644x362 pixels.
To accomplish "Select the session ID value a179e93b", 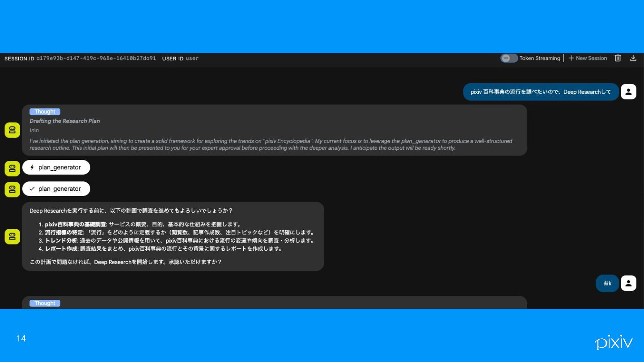I will [x=96, y=58].
